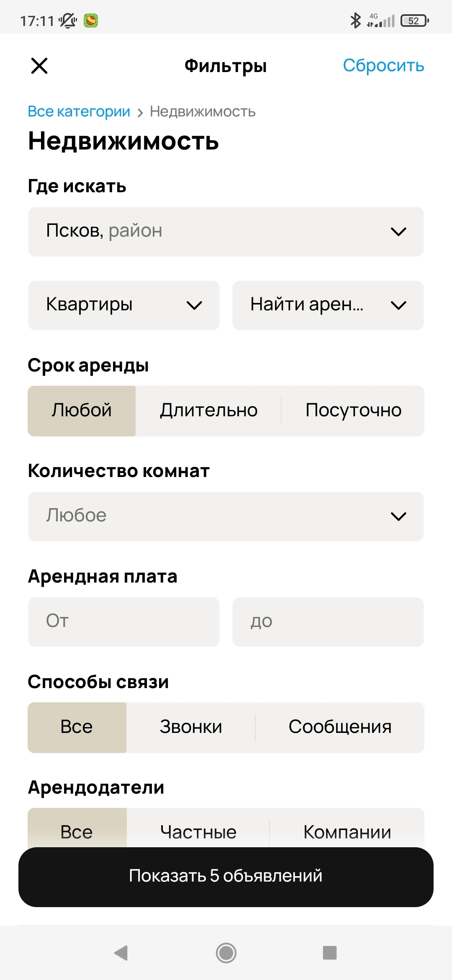The height and width of the screenshot is (980, 452).
Task: Tap the recent apps square icon
Action: (x=330, y=953)
